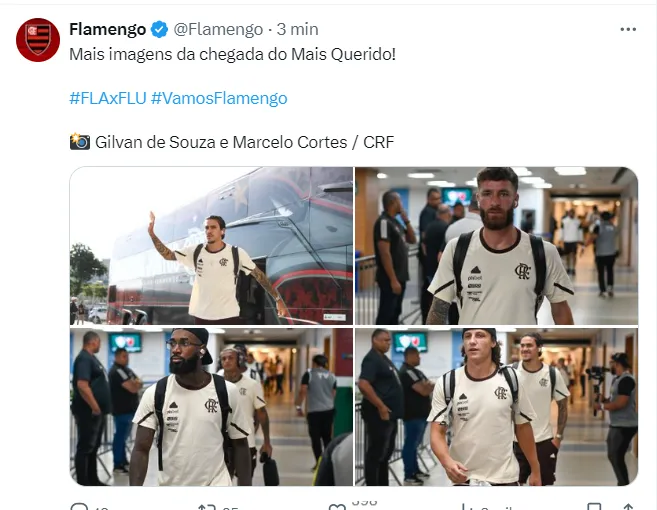Open photo of curly-haired player with backpack
The image size is (657, 510).
497,406
